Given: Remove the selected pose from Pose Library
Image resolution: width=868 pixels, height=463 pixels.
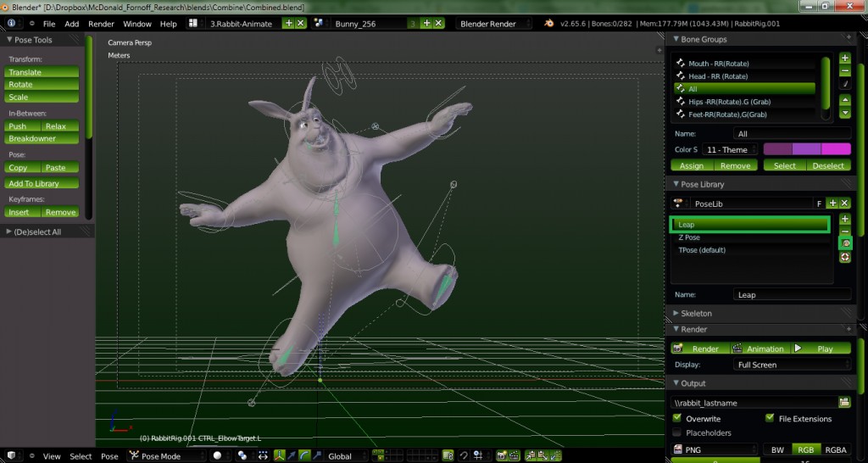Looking at the screenshot, I should point(845,231).
